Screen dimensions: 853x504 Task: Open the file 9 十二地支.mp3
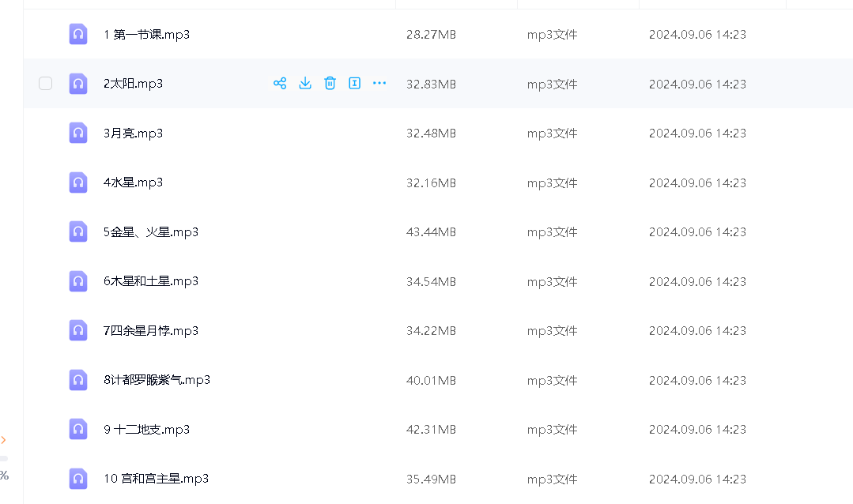pyautogui.click(x=146, y=430)
